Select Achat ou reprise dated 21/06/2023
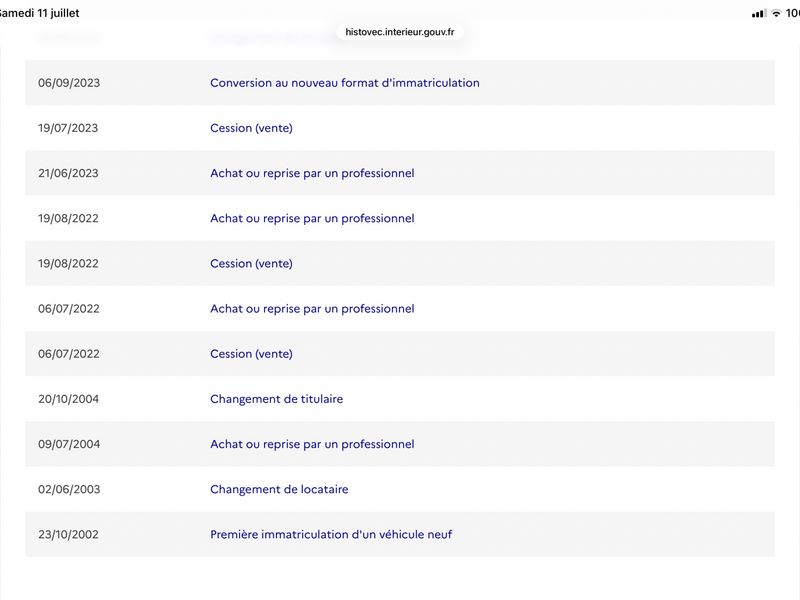 [312, 173]
